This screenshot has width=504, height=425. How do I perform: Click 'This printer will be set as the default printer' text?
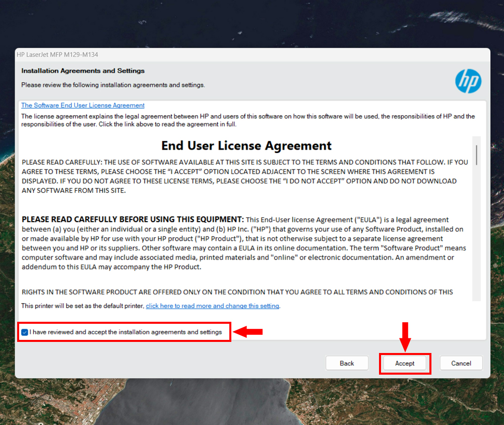pos(83,306)
